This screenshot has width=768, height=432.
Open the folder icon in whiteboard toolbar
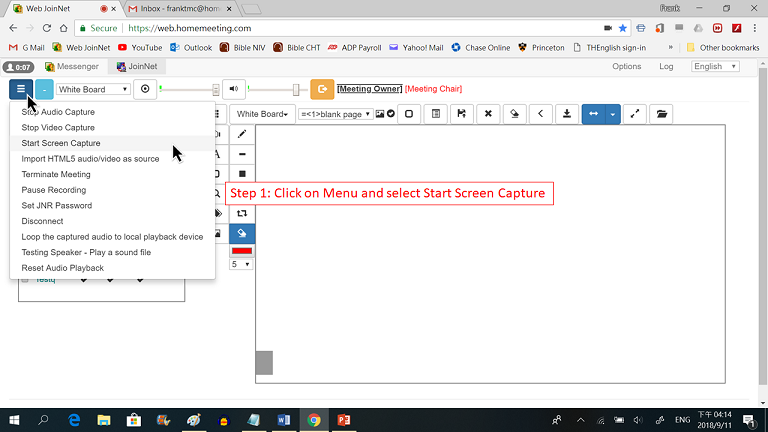click(661, 114)
